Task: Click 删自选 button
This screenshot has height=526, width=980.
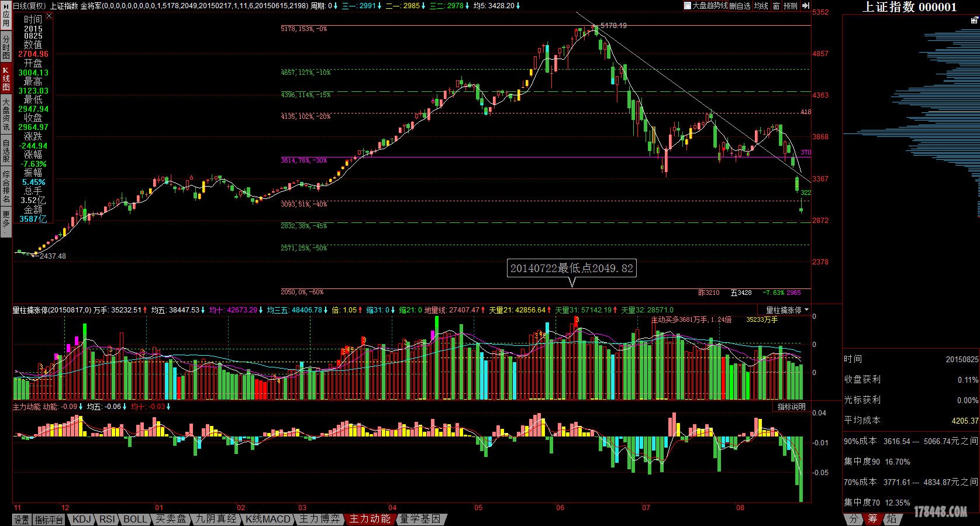Action: point(740,5)
